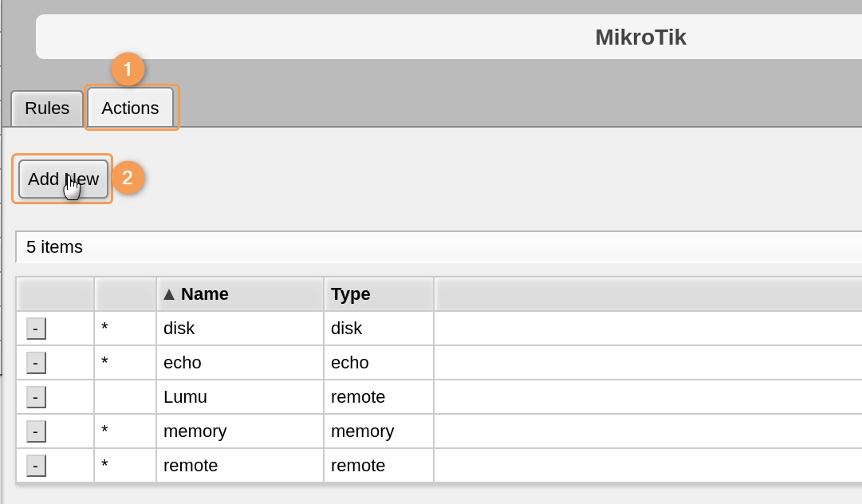The image size is (862, 504).
Task: Open the Actions tab
Action: [130, 108]
